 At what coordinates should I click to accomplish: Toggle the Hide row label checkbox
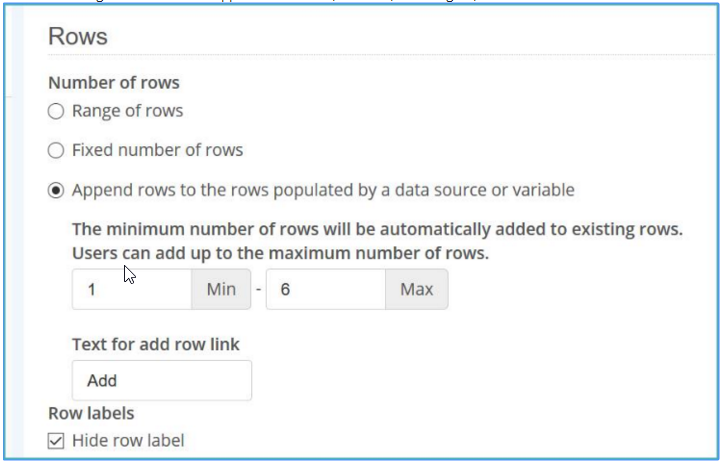coord(56,440)
